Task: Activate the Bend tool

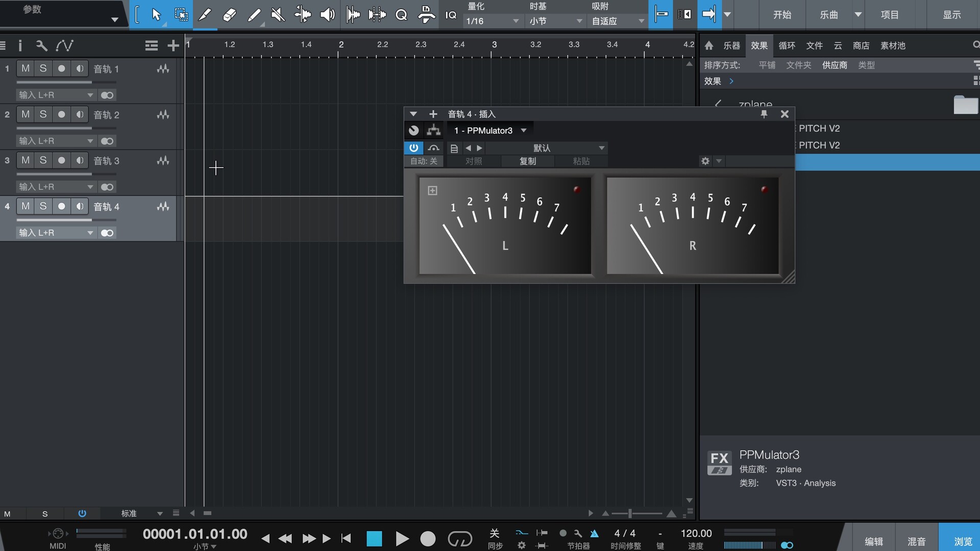Action: pyautogui.click(x=303, y=14)
